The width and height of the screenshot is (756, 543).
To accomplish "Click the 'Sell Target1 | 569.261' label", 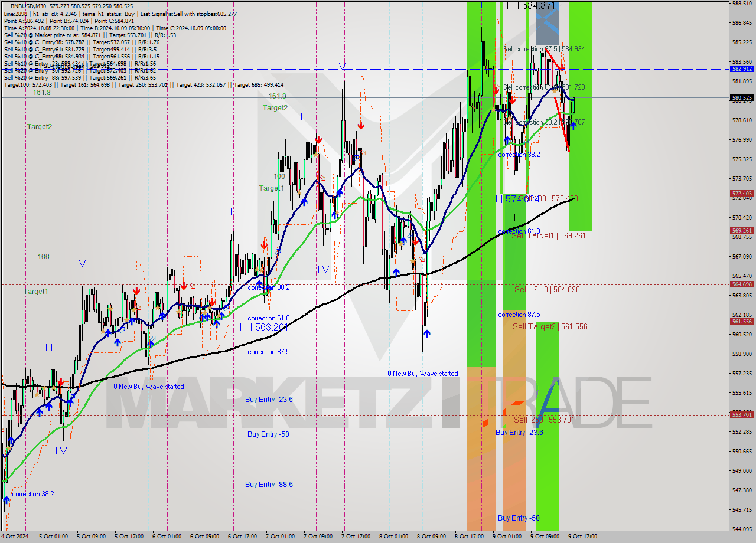I will pos(548,235).
